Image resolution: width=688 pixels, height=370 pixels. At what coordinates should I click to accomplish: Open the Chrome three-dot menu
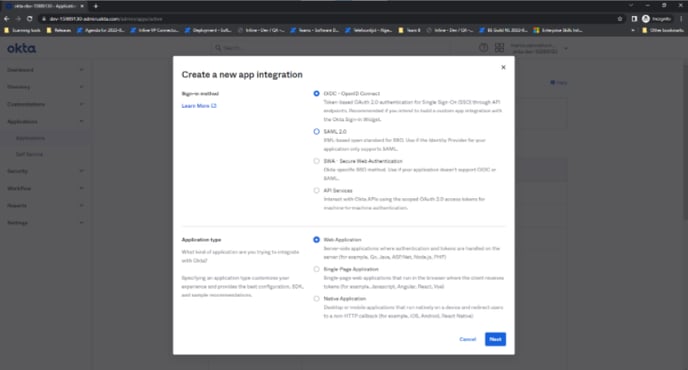(681, 19)
